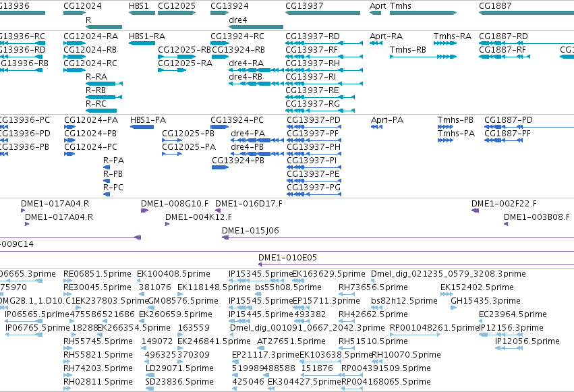574x392 pixels.
Task: Open the CG1887 gene label
Action: (x=495, y=6)
